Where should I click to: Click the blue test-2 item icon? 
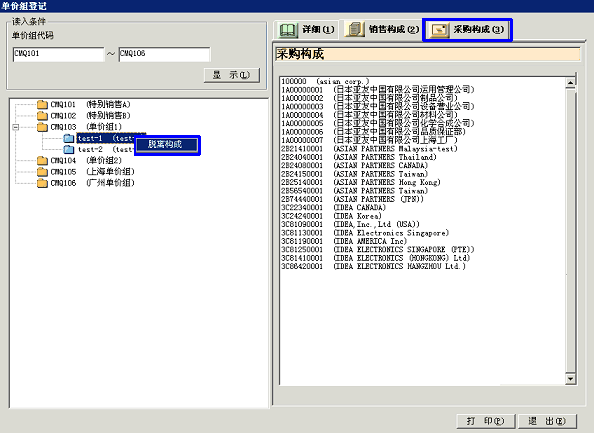(x=69, y=150)
